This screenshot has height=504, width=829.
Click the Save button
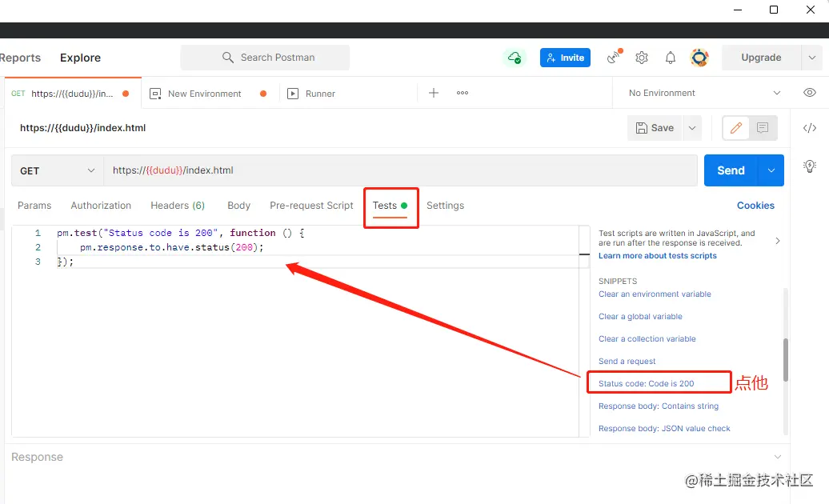[x=655, y=128]
